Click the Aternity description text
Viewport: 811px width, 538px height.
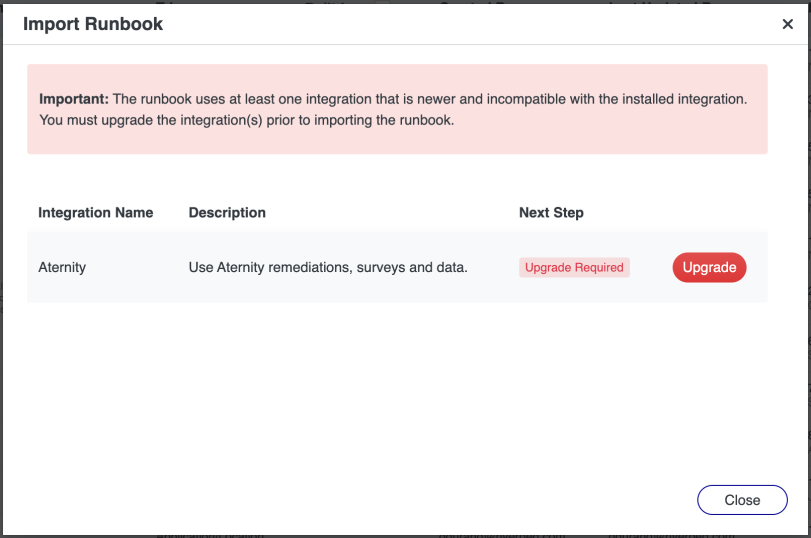tap(328, 267)
